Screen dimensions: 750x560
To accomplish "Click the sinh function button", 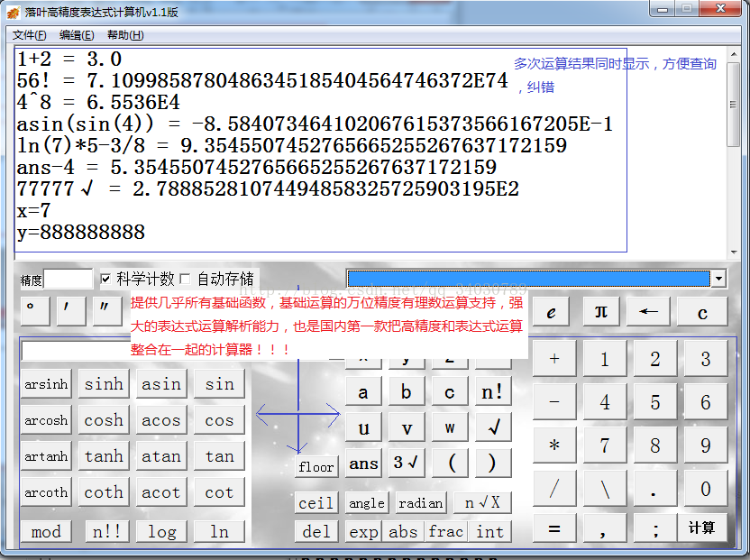I will click(x=104, y=383).
